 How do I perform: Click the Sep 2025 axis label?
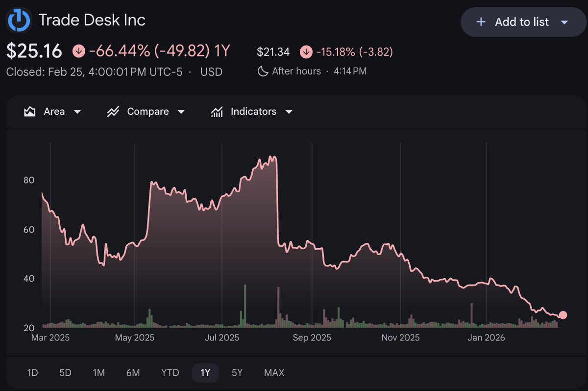click(x=312, y=338)
